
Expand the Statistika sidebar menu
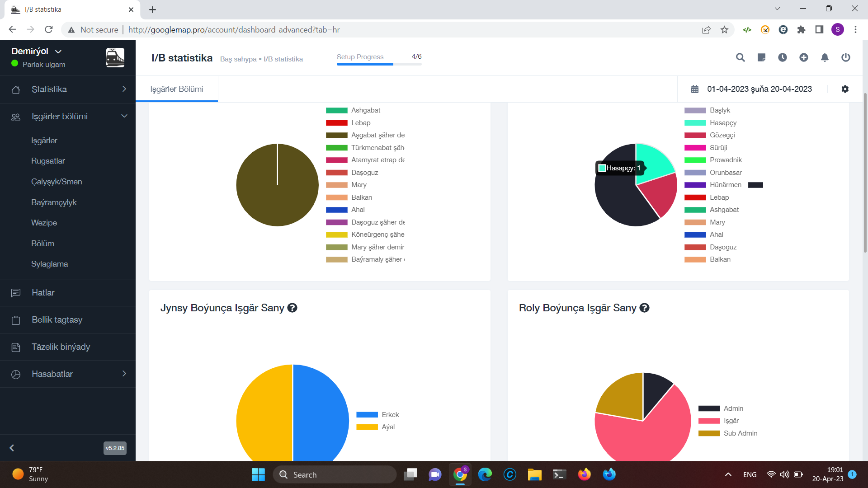[68, 89]
